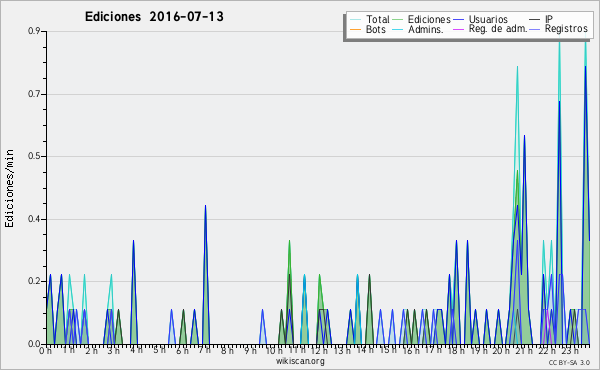This screenshot has height=370, width=600.
Task: Click the IP legend label
Action: pos(549,19)
